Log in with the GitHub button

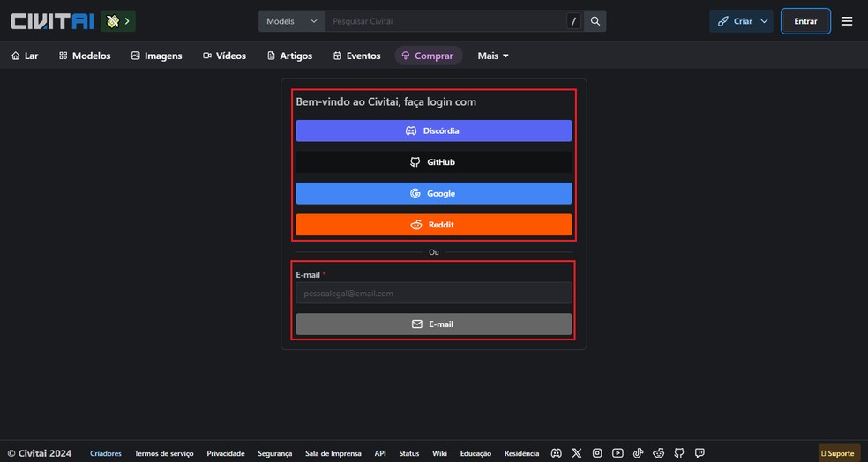tap(433, 162)
